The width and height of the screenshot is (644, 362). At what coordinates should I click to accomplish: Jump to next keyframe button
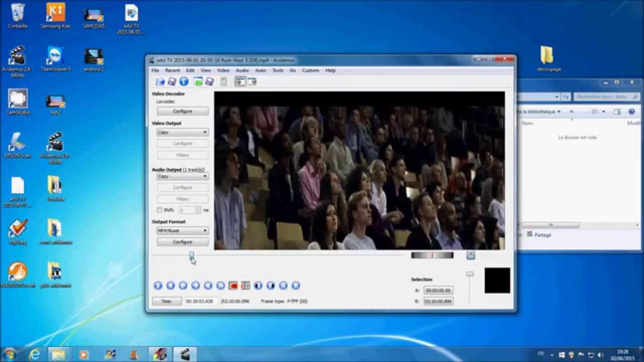220,286
